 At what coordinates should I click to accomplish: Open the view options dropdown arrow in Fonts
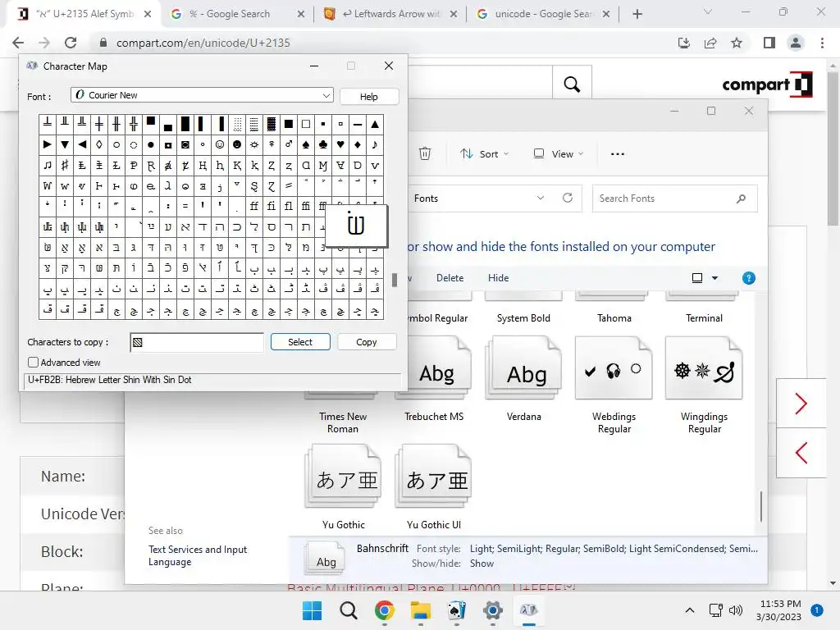point(714,278)
